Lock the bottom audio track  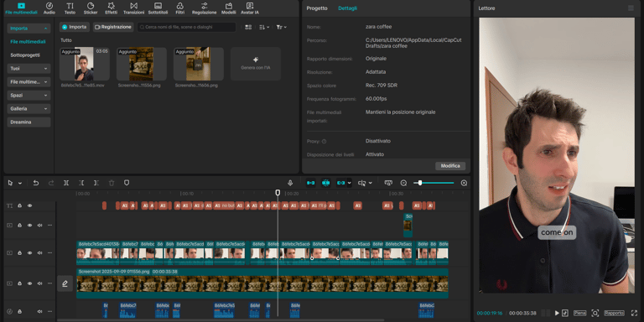[x=19, y=311]
